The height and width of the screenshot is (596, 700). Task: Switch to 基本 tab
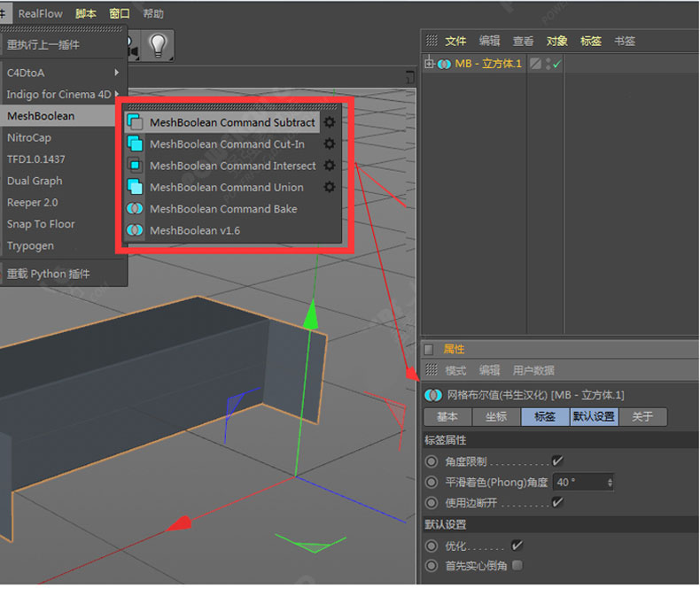[x=447, y=416]
